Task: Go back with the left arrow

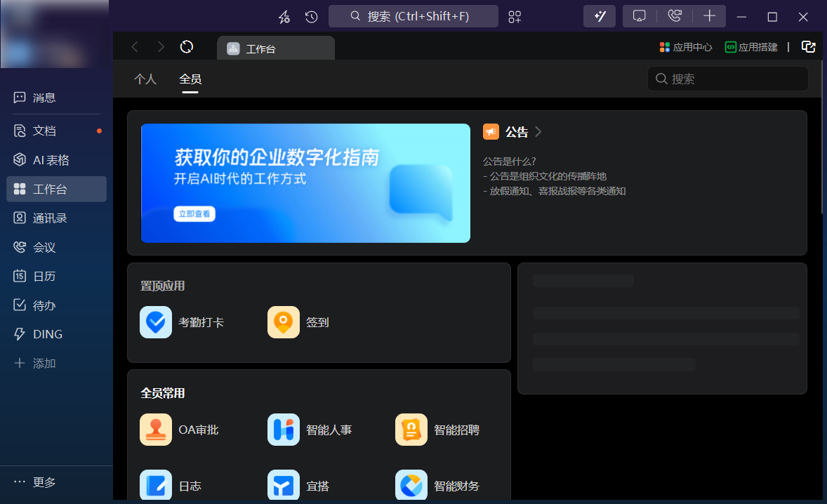Action: point(135,47)
